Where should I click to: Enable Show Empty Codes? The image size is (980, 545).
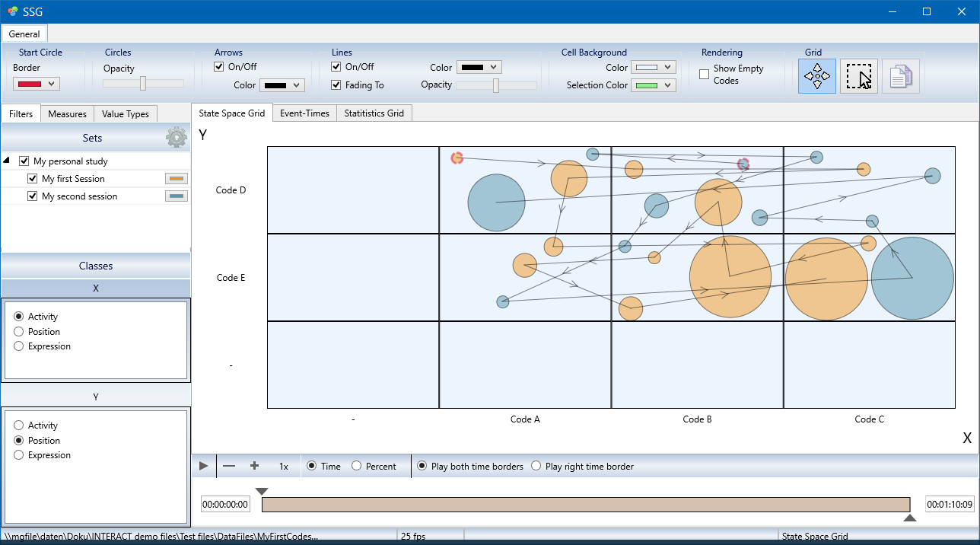(704, 74)
